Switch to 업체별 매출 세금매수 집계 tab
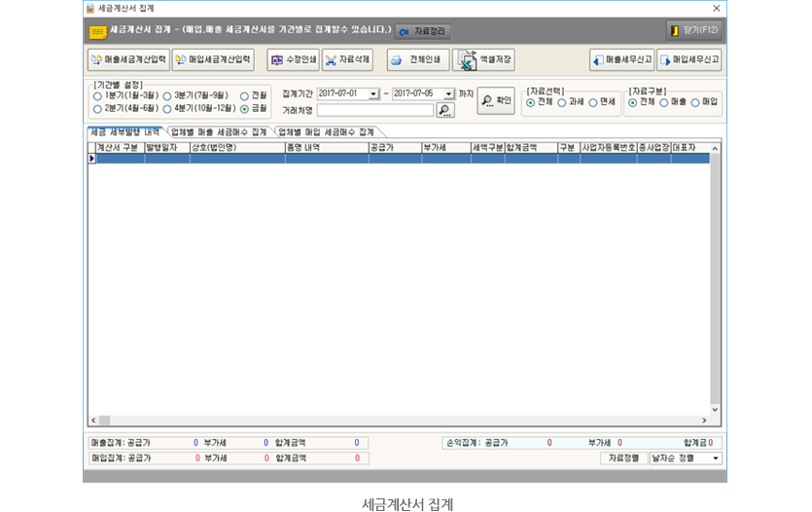 point(219,132)
